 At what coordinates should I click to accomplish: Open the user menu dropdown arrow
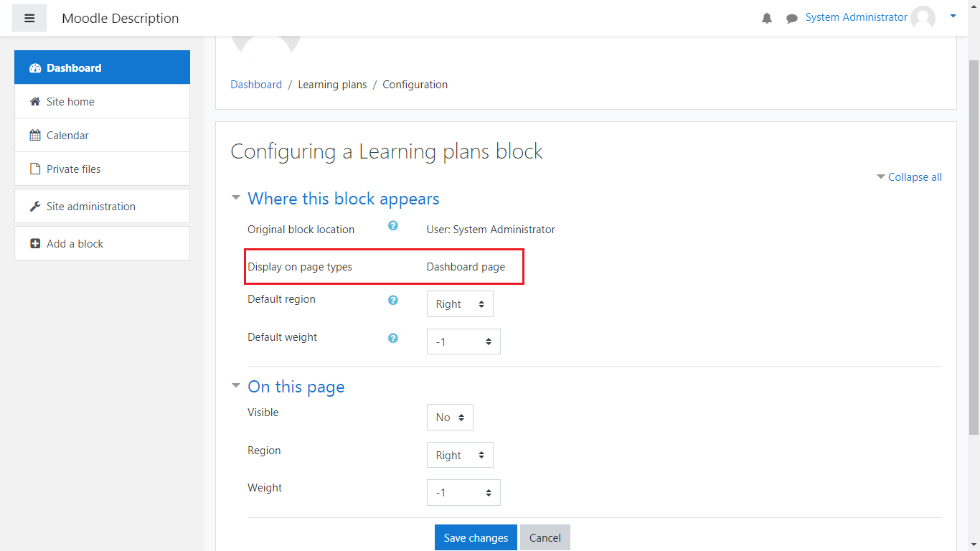pyautogui.click(x=953, y=16)
